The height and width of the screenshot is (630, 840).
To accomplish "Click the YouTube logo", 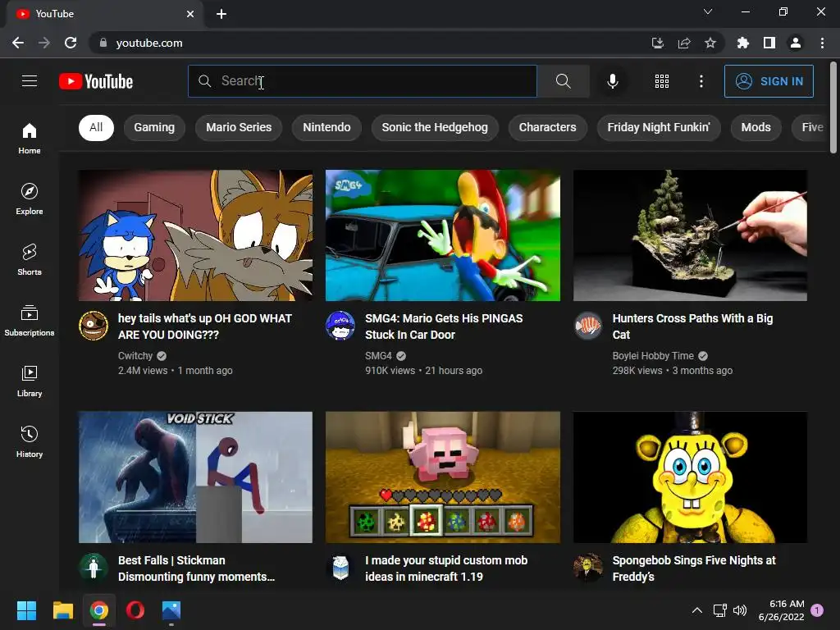I will pos(96,81).
